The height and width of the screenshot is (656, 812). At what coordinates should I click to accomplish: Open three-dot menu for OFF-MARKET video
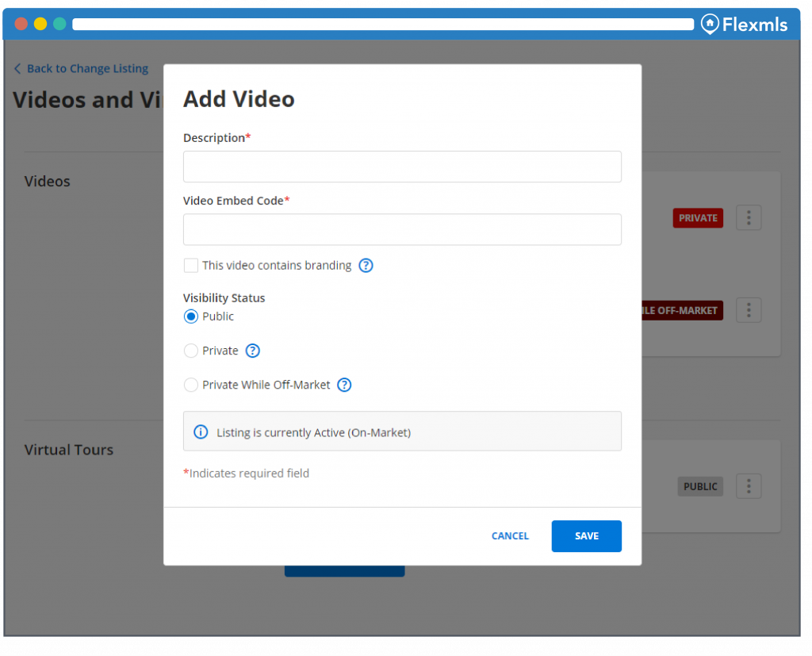pos(749,310)
